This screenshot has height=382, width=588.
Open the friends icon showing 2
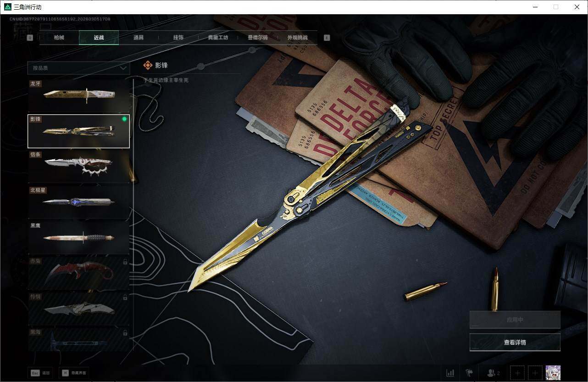[493, 373]
